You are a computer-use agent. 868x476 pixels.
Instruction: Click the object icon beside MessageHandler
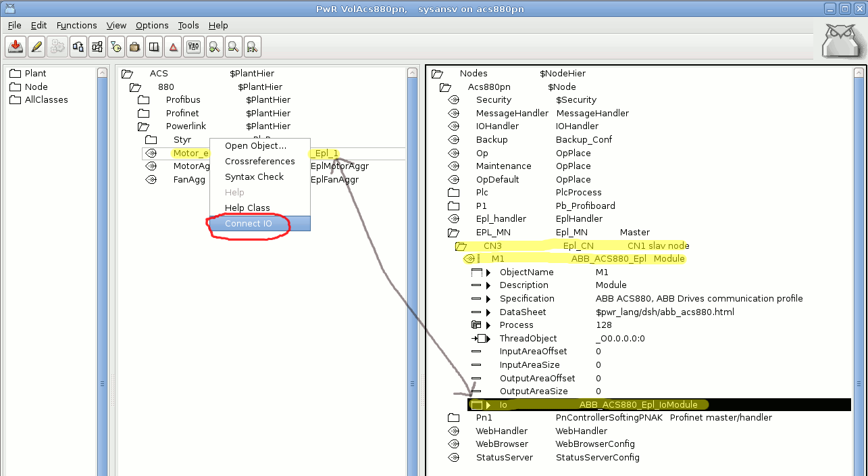(454, 113)
